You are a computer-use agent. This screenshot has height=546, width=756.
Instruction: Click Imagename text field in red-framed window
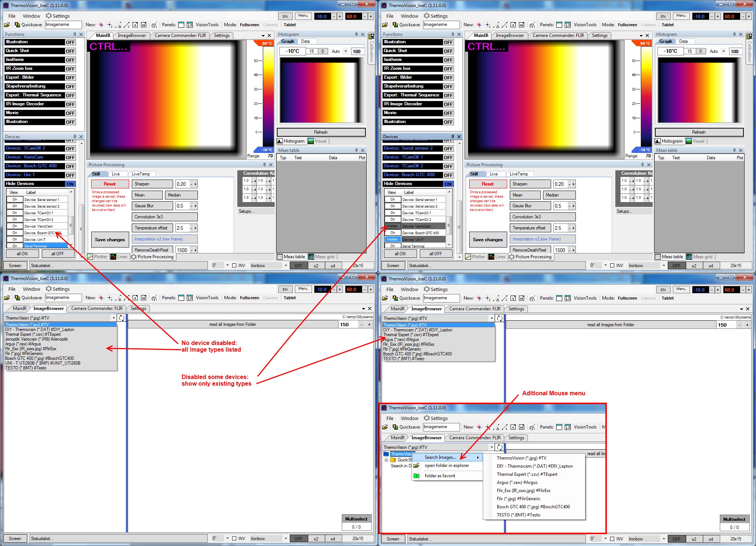click(x=441, y=427)
